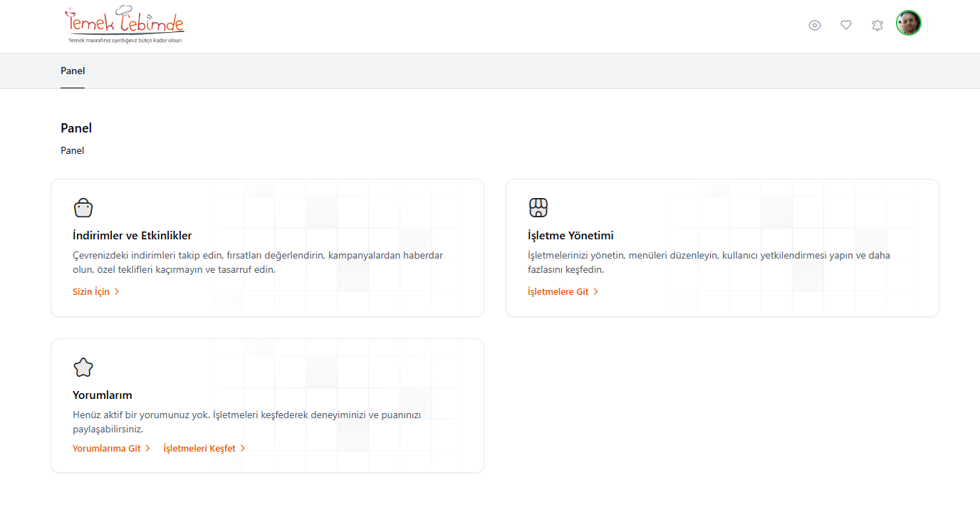Open the İşletmelere Git link
This screenshot has height=520, width=980.
(563, 291)
